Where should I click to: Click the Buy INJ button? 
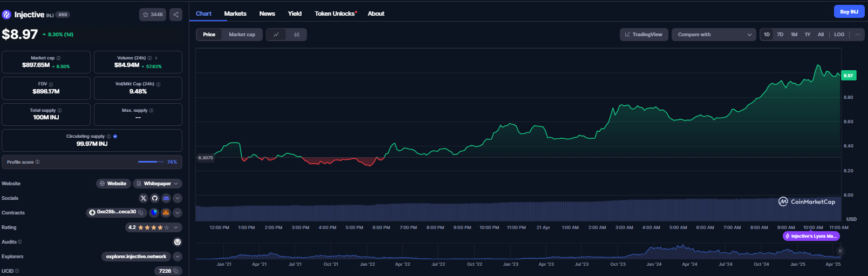(x=849, y=11)
